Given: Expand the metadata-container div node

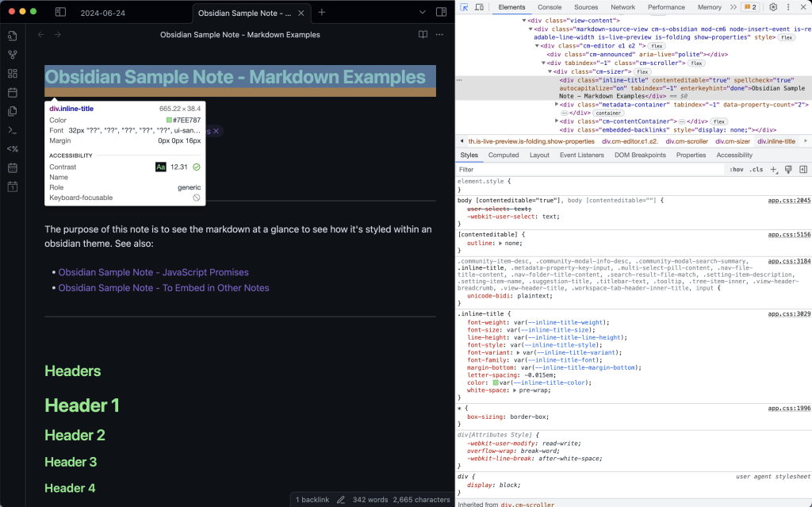Looking at the screenshot, I should tap(557, 105).
